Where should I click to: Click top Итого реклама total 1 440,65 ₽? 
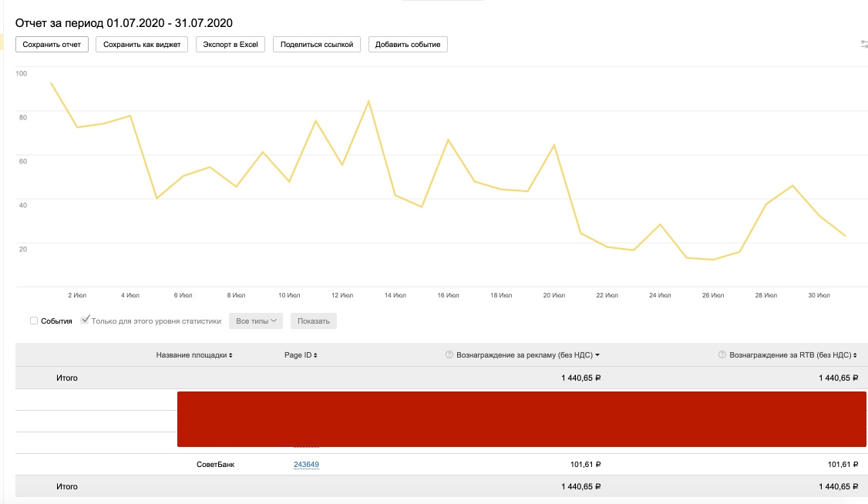pos(581,378)
